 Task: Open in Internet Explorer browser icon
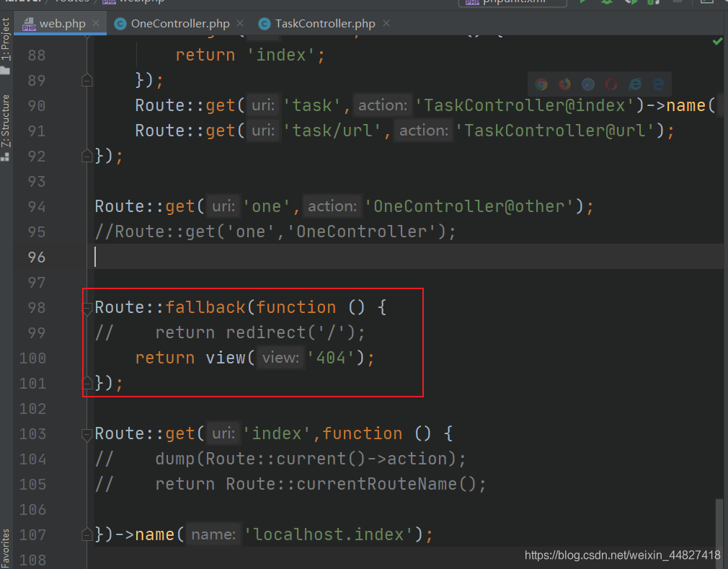coord(635,84)
